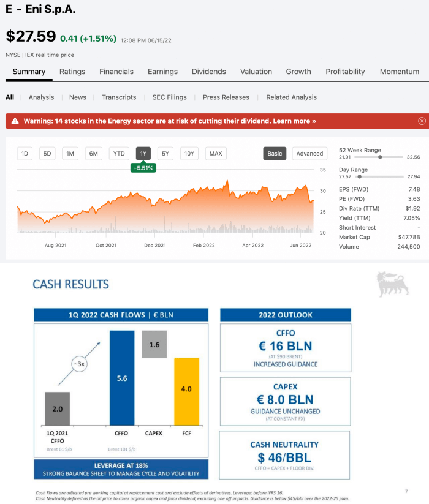Click the 1Q 2022 CASH FLOWS header
The image size is (429, 504).
[x=121, y=315]
